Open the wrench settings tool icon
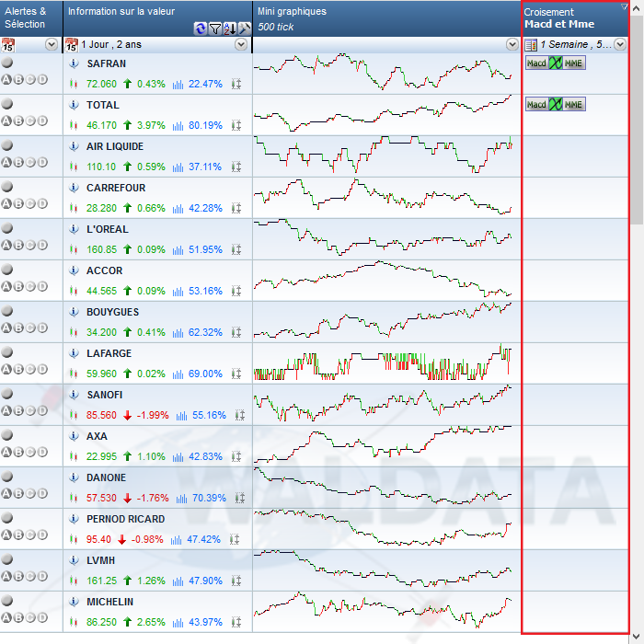Screen dimensions: 644x644 point(245,29)
